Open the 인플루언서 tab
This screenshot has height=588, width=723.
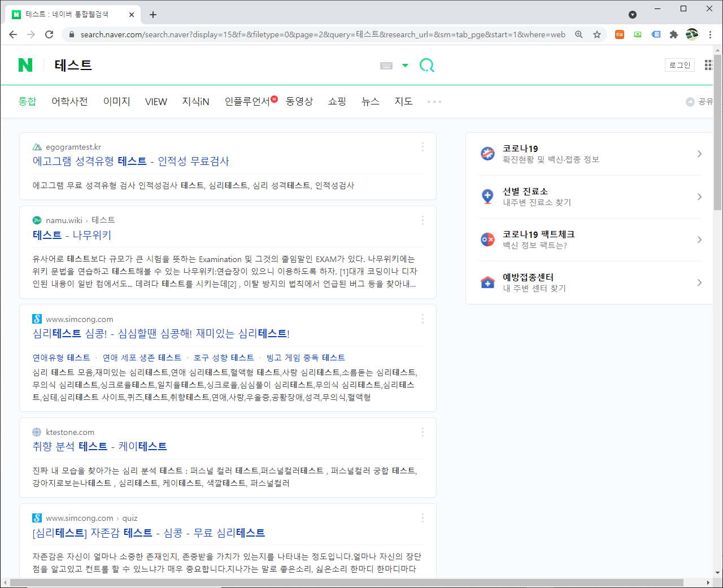tap(247, 101)
